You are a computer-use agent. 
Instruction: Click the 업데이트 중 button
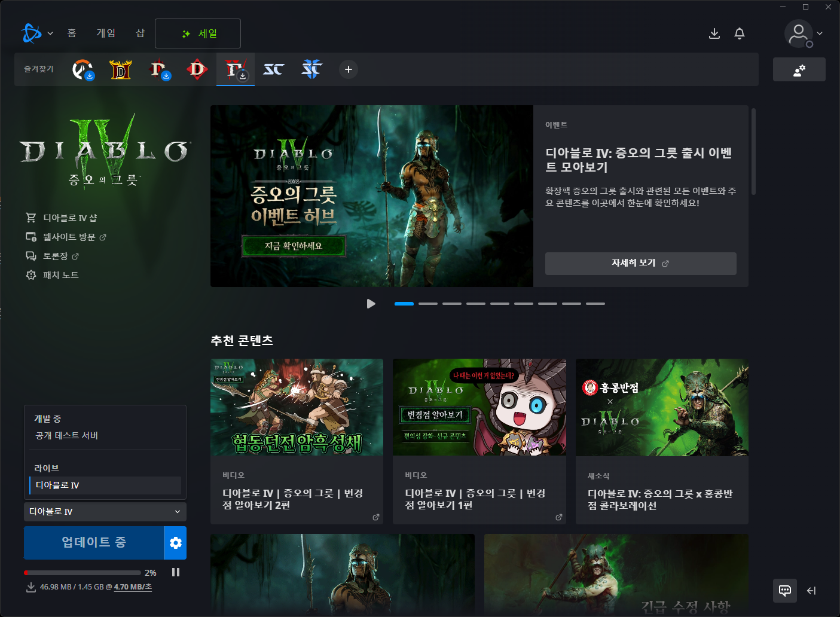(94, 542)
